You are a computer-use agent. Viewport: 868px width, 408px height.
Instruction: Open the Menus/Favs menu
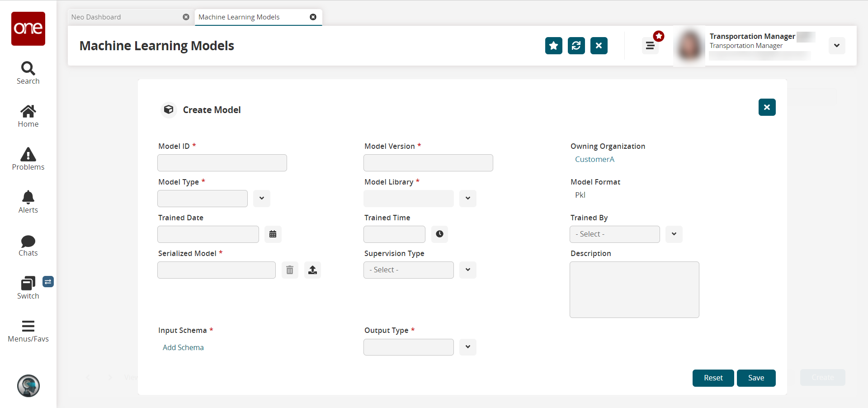(x=28, y=332)
